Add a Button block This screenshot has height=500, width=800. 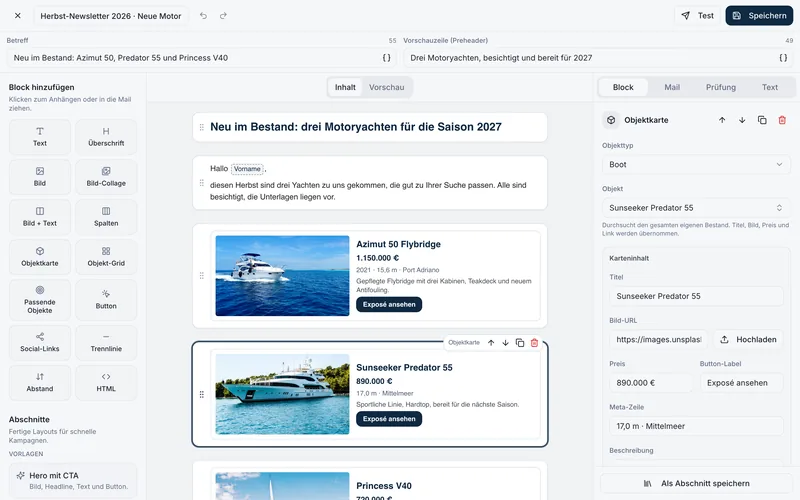106,299
